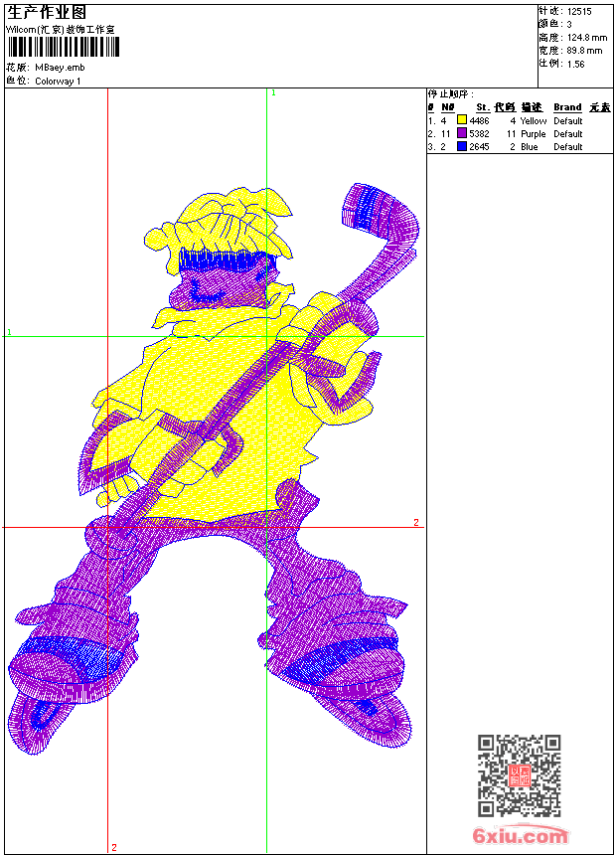
Task: Click the scale value 1.56
Action: coord(575,64)
